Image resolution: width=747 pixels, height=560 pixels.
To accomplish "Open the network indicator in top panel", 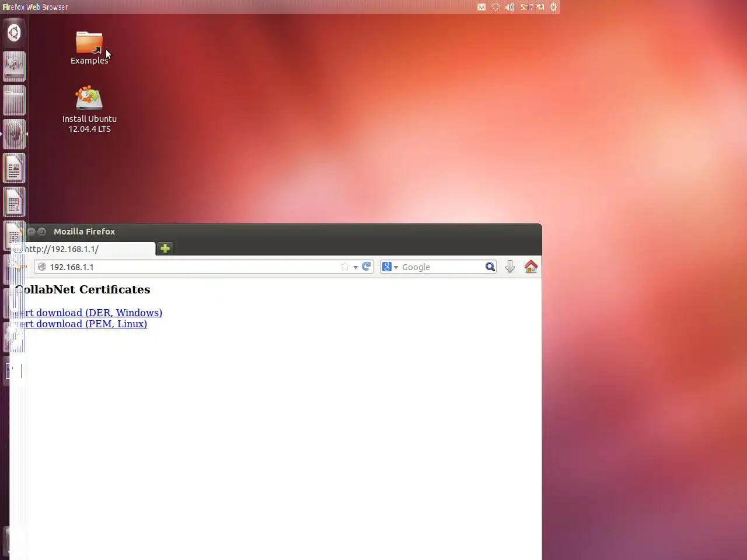I will [495, 7].
